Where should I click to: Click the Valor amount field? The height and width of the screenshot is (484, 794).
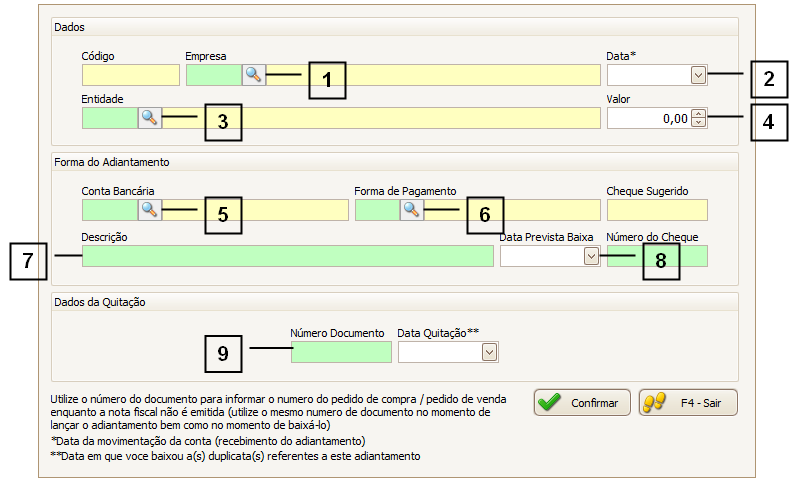coord(648,118)
